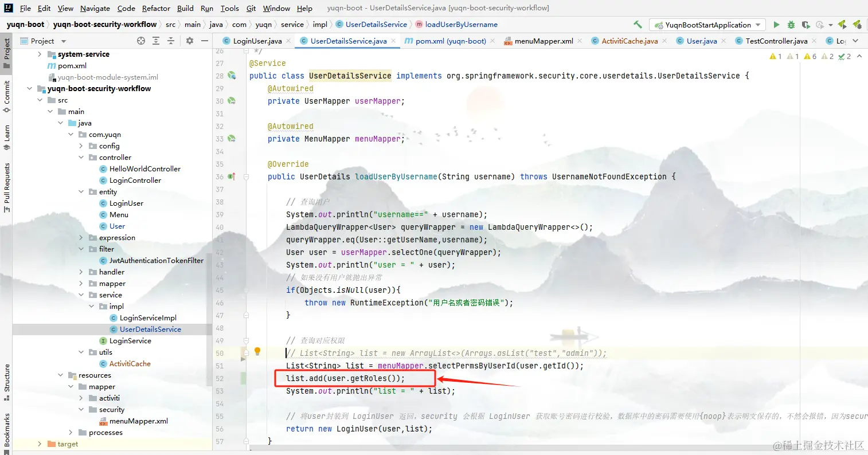868x455 pixels.
Task: Collapse inspection widget with the up chevron
Action: tap(859, 56)
